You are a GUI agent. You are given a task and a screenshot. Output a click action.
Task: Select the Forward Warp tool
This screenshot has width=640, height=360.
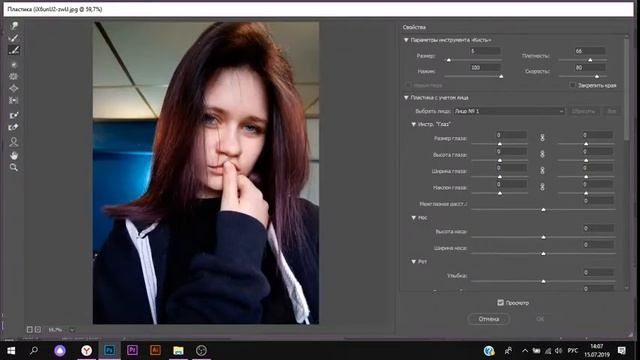[x=14, y=26]
